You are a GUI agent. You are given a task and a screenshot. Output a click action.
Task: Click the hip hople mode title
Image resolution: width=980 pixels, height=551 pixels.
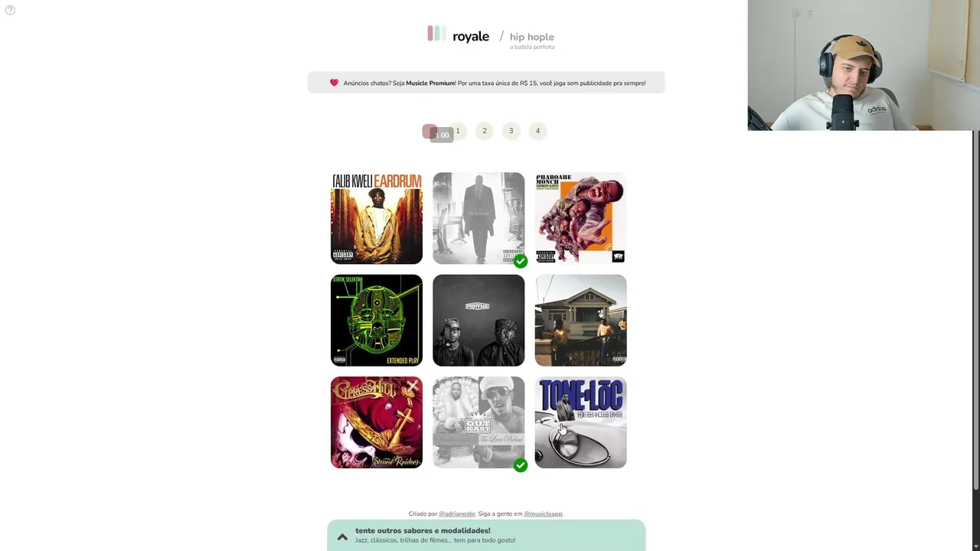pos(531,37)
